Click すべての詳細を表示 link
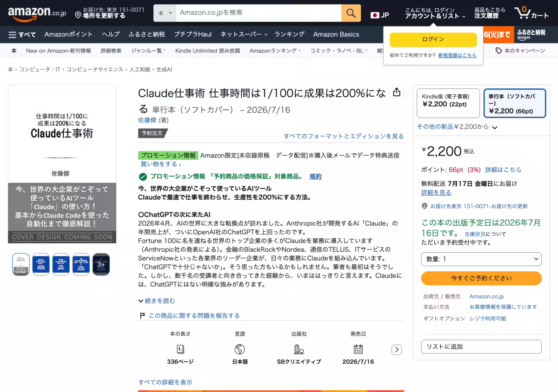 coord(165,382)
